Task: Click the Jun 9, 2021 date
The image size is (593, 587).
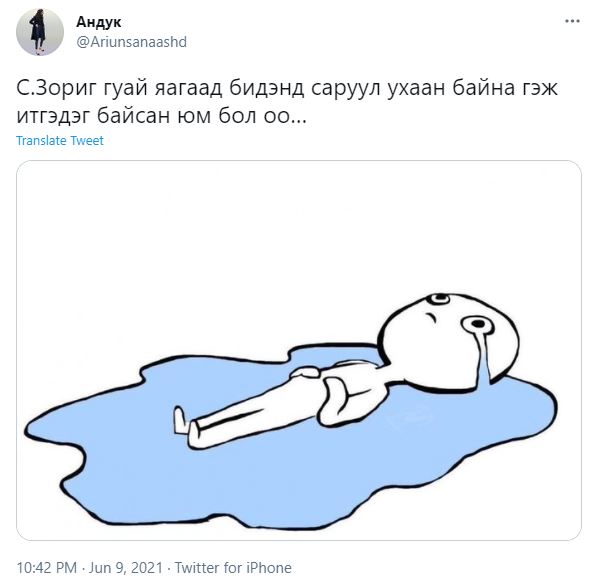Action: [125, 568]
